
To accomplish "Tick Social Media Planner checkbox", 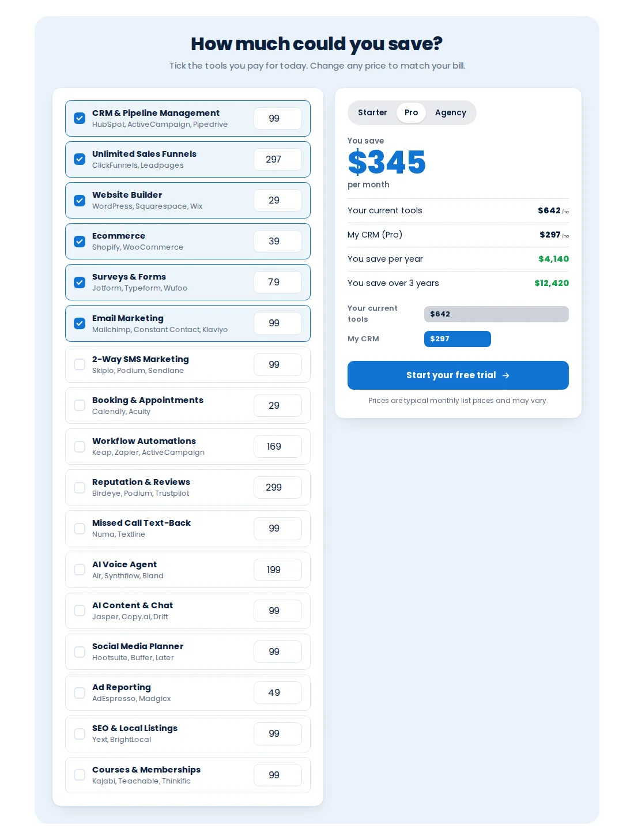I will [x=80, y=651].
